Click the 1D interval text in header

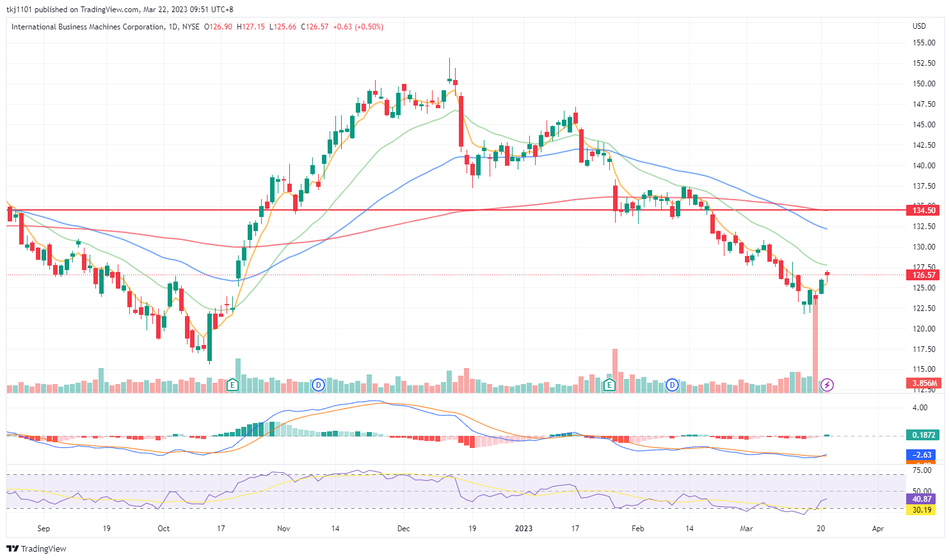pos(173,27)
